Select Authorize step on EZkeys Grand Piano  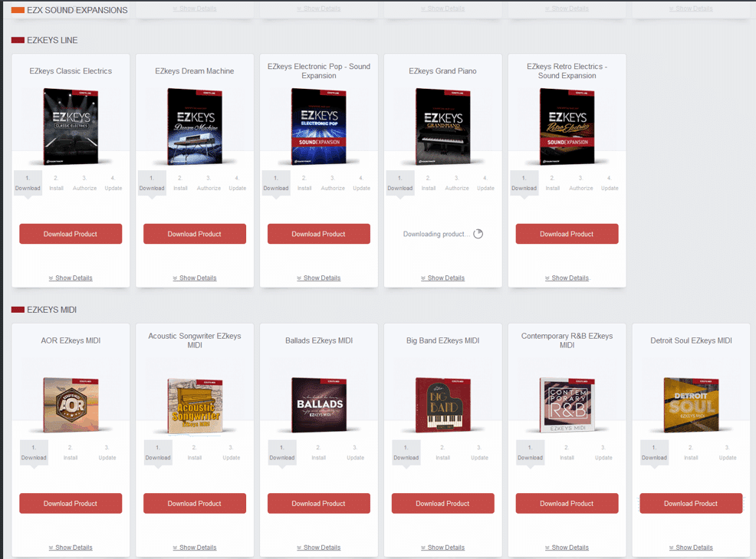point(457,183)
